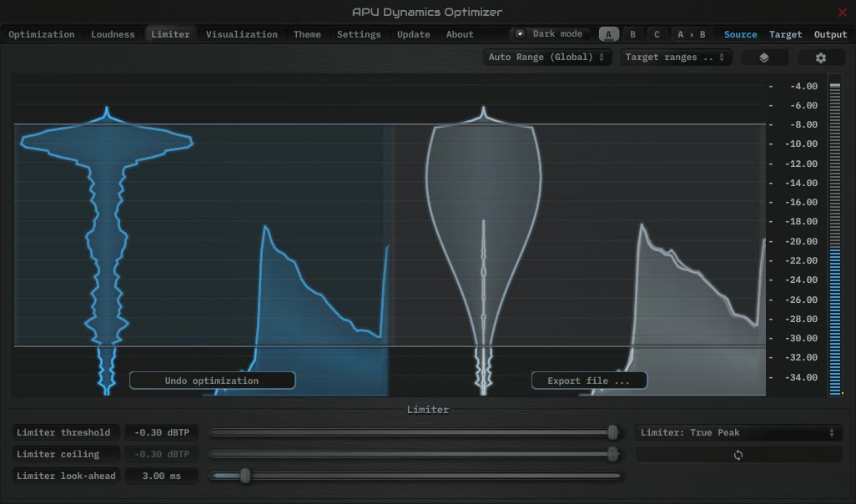Click the Limiter look-ahead slider handle
The width and height of the screenshot is (856, 504).
[x=245, y=476]
